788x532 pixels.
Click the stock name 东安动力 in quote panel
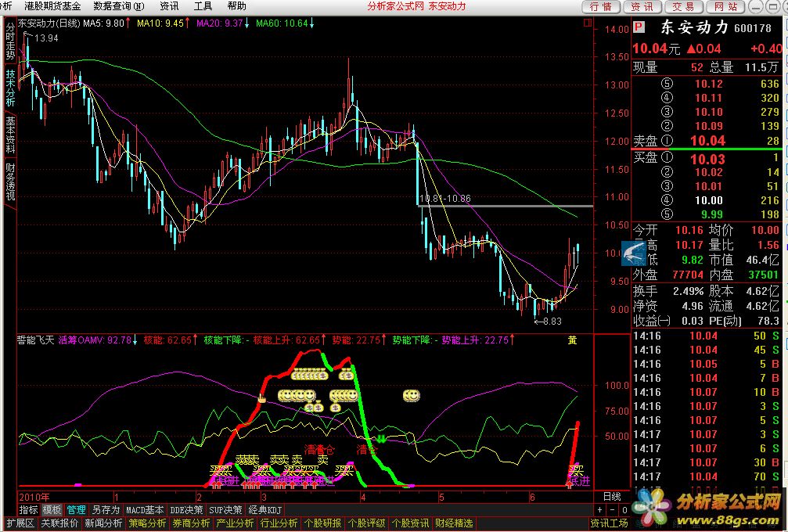click(693, 27)
